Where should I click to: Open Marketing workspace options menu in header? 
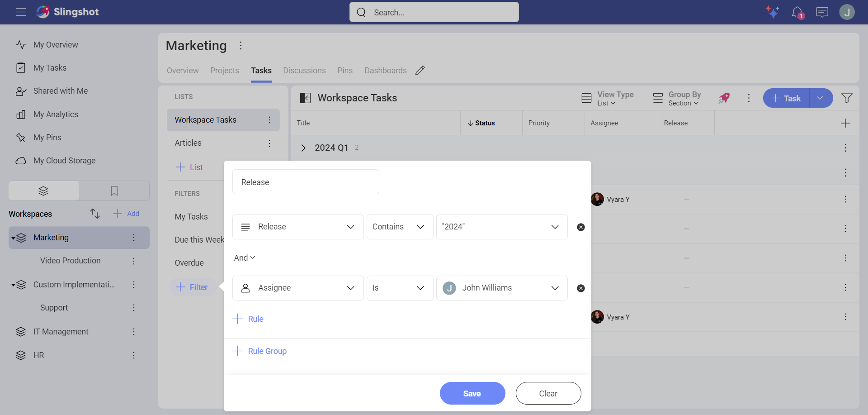pos(241,45)
